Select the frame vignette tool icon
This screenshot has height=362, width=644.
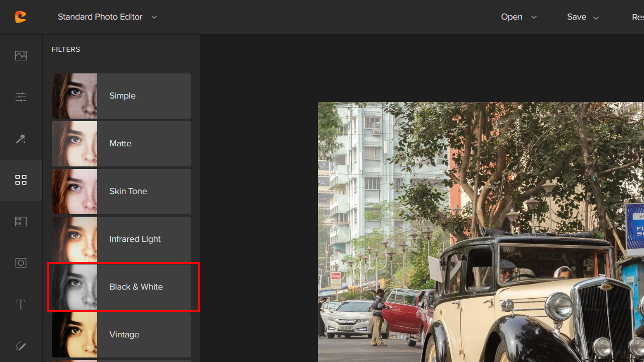point(21,262)
